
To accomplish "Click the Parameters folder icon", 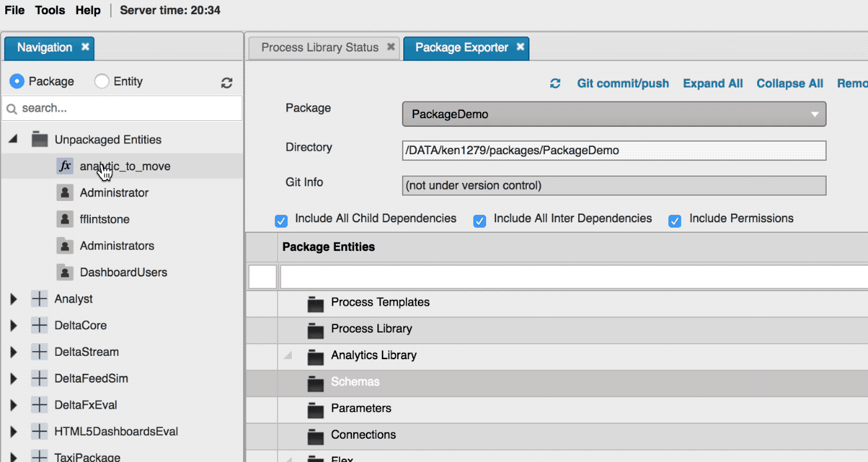I will 315,409.
